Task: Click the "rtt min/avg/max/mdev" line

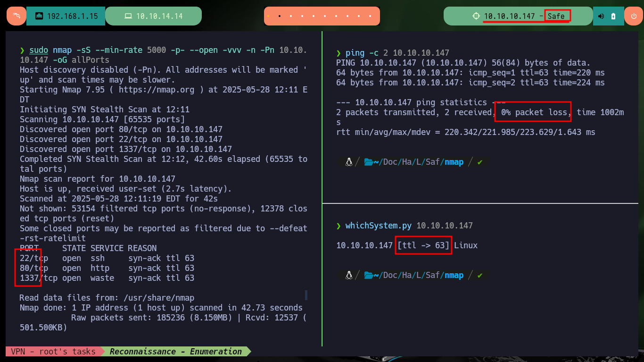Action: pyautogui.click(x=466, y=132)
